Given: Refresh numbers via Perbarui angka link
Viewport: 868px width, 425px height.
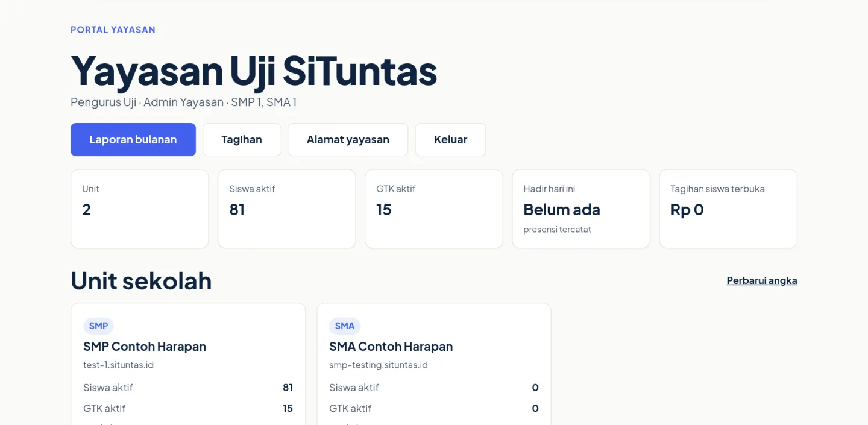Looking at the screenshot, I should click(x=762, y=280).
